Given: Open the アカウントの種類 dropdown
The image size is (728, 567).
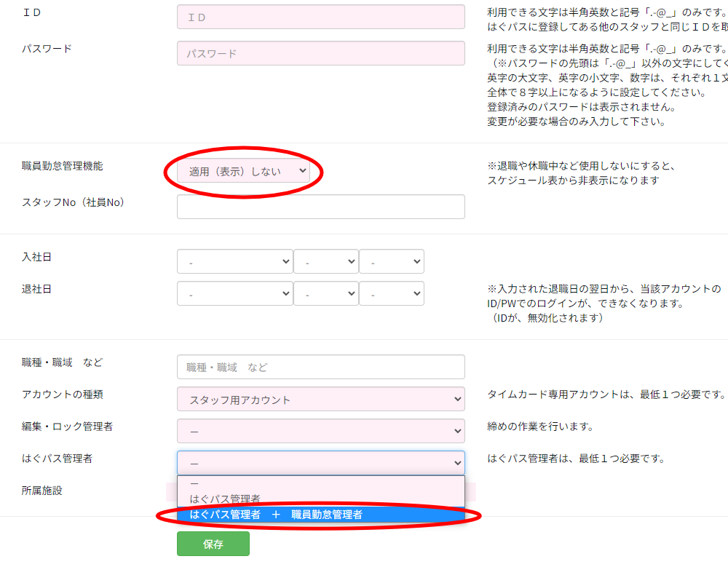Looking at the screenshot, I should click(320, 400).
